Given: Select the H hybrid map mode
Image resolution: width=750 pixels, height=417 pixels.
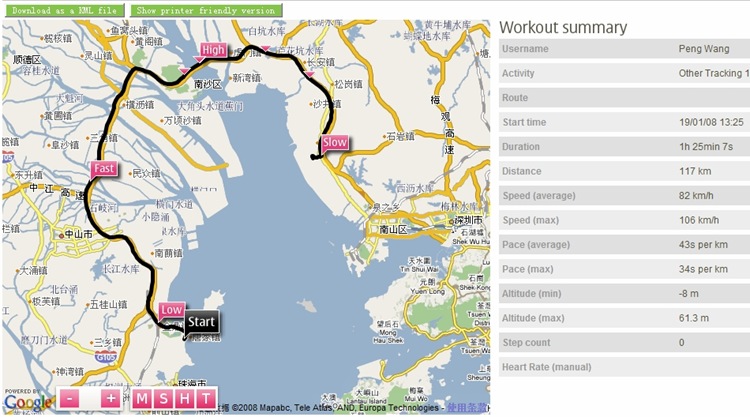Looking at the screenshot, I should coord(185,398).
